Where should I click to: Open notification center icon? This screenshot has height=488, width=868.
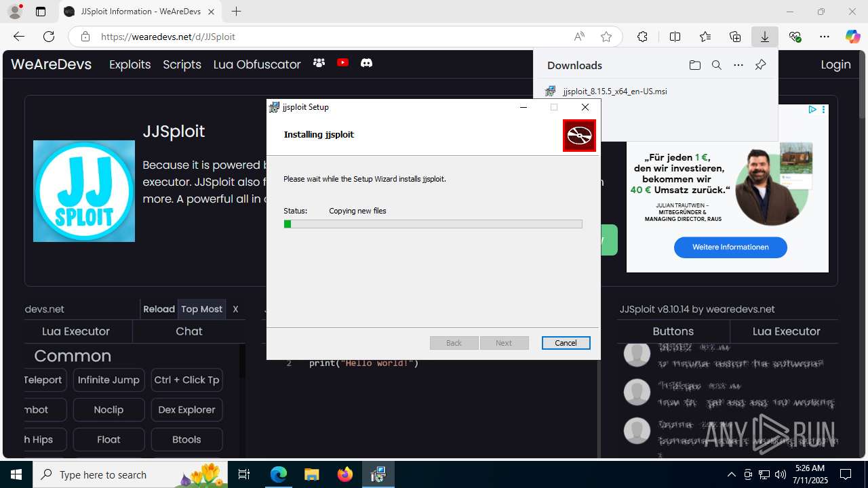(x=846, y=474)
